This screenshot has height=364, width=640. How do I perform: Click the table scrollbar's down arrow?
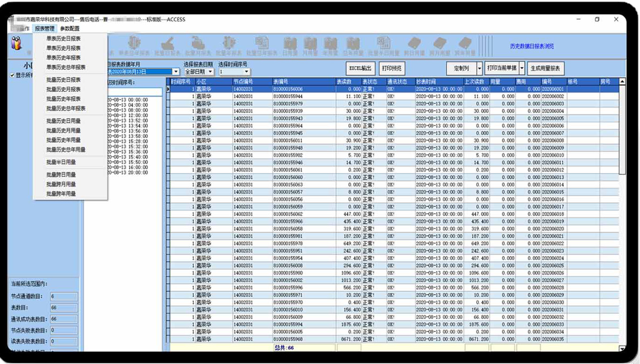click(x=622, y=349)
